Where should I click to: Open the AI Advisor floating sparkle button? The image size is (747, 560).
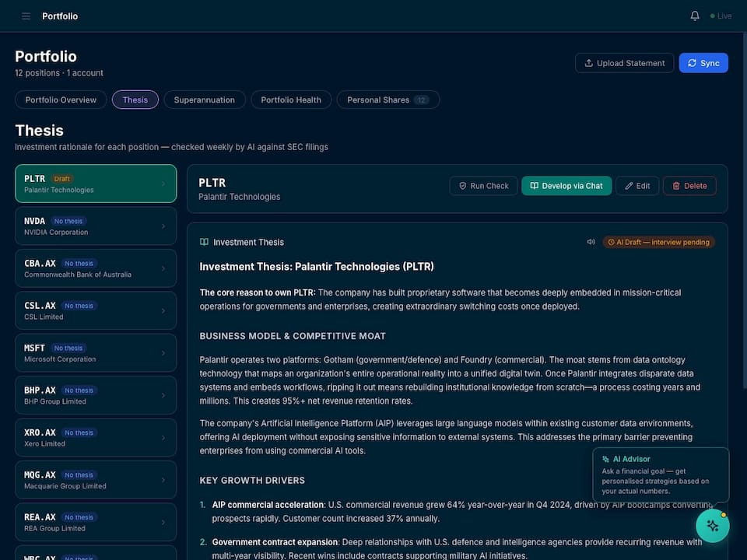coord(713,526)
